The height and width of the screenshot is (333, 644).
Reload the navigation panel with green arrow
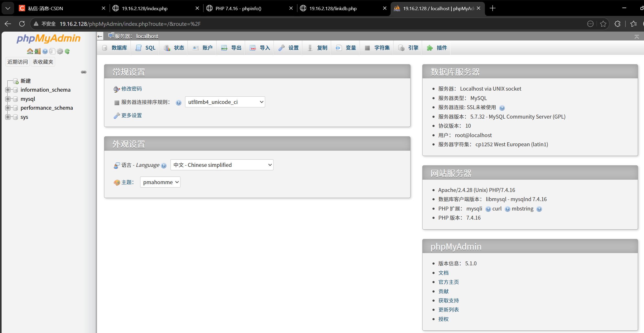(67, 51)
